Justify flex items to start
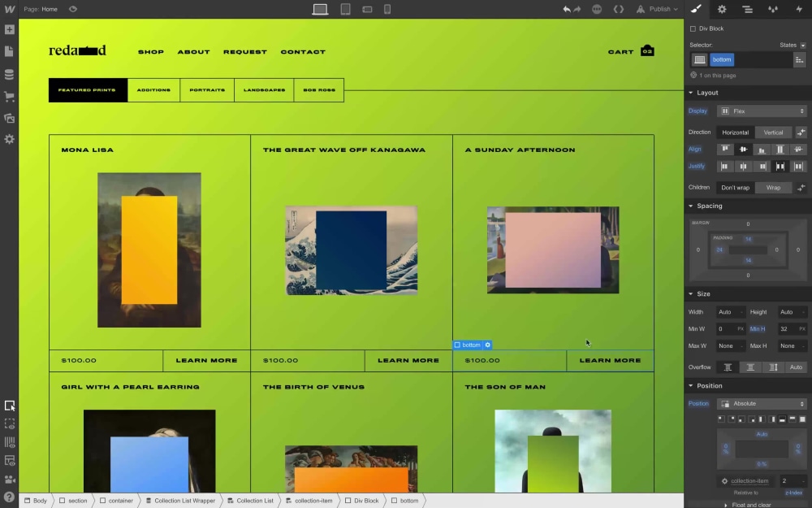The image size is (812, 508). coord(725,167)
